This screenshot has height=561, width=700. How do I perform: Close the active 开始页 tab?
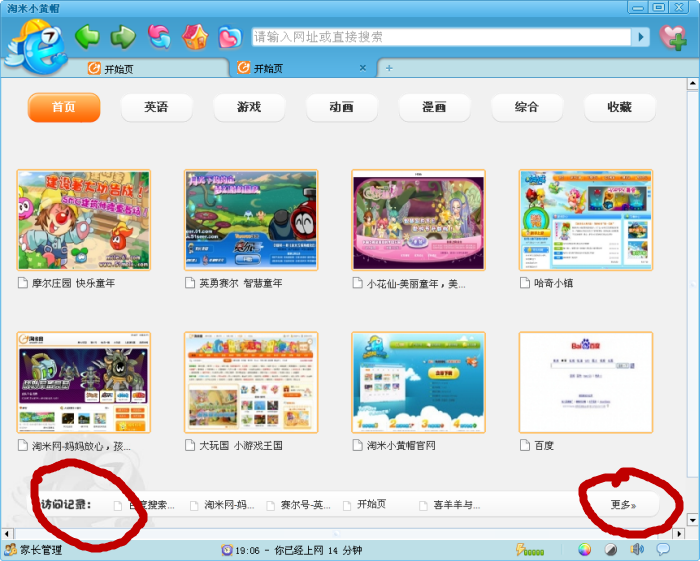tap(363, 68)
